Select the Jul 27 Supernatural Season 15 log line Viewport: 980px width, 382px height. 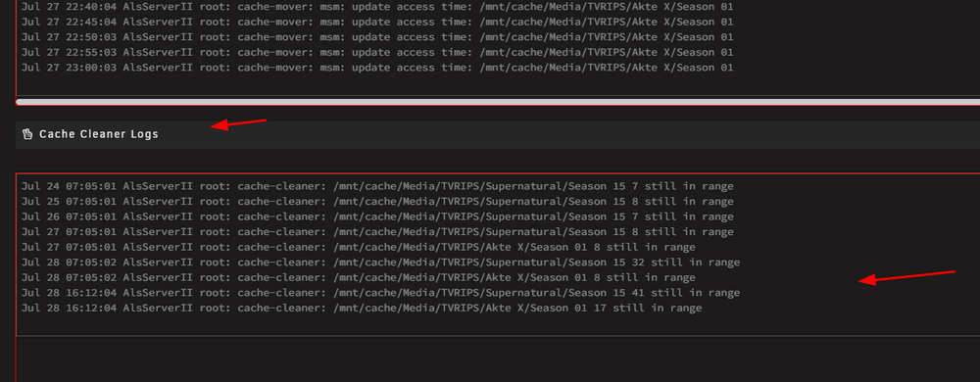click(377, 232)
